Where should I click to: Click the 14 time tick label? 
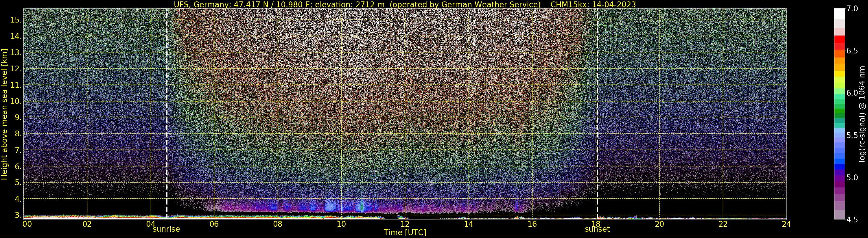tap(468, 224)
